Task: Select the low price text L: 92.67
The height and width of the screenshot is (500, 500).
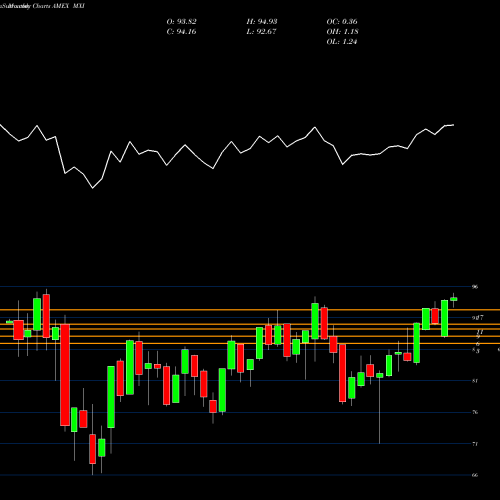Action: (261, 32)
